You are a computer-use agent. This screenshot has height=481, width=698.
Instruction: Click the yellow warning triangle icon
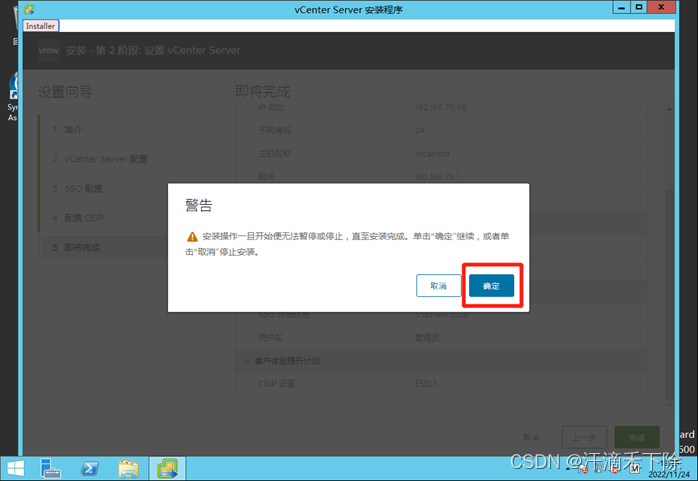point(192,236)
